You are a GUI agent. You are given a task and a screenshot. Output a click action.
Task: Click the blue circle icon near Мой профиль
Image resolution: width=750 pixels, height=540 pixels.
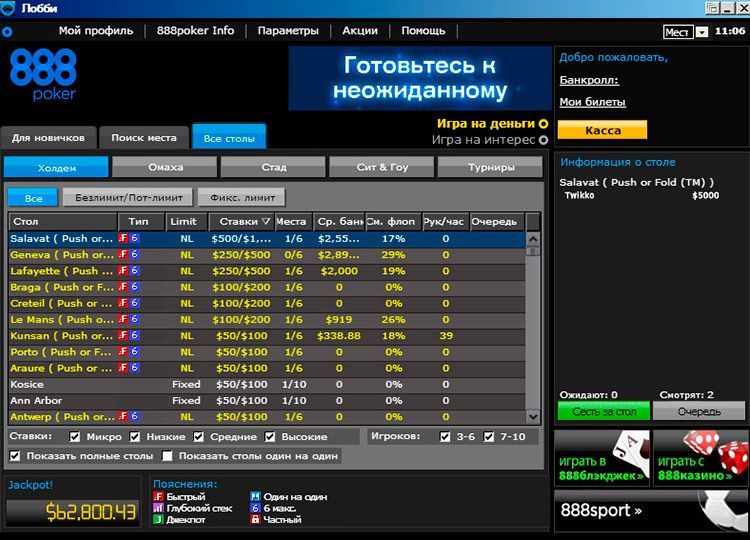(x=7, y=32)
